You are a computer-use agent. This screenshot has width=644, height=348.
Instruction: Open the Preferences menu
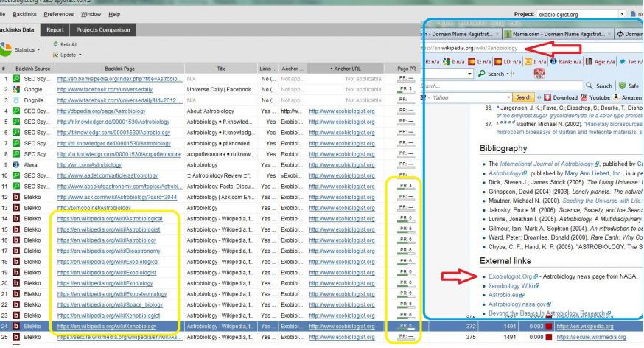coord(59,14)
